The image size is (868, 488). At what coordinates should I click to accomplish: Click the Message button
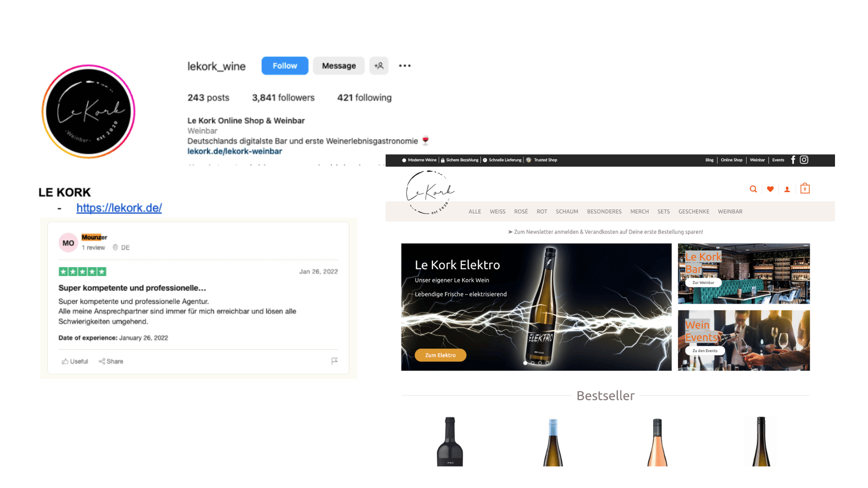click(339, 66)
